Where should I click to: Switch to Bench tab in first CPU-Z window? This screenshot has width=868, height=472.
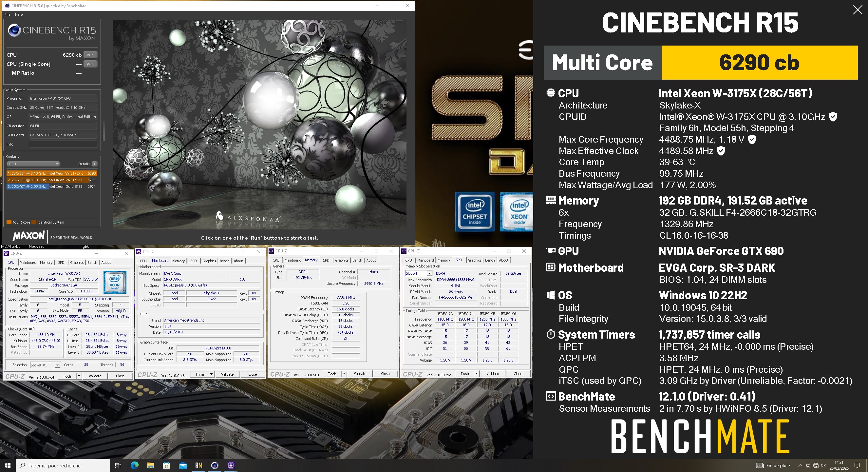click(x=92, y=263)
